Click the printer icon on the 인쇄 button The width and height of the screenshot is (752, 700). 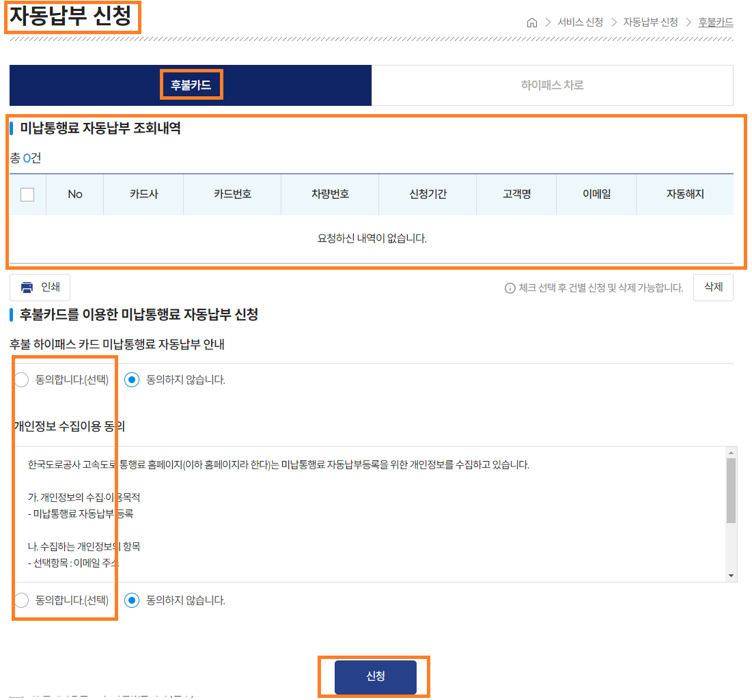point(25,287)
